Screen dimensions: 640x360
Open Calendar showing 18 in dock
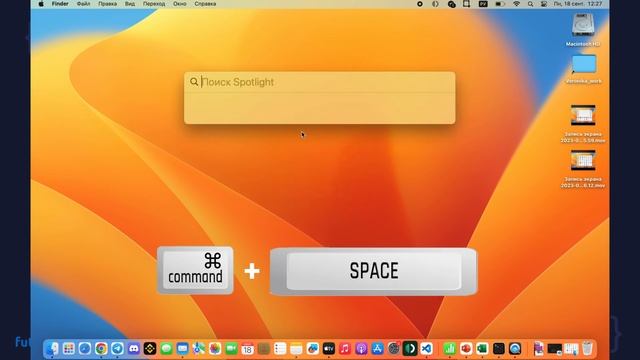[x=247, y=348]
